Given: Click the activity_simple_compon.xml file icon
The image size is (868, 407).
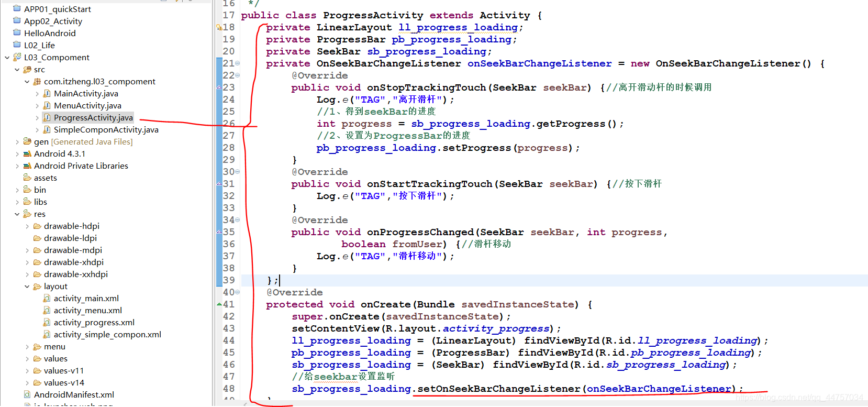Looking at the screenshot, I should (x=47, y=334).
